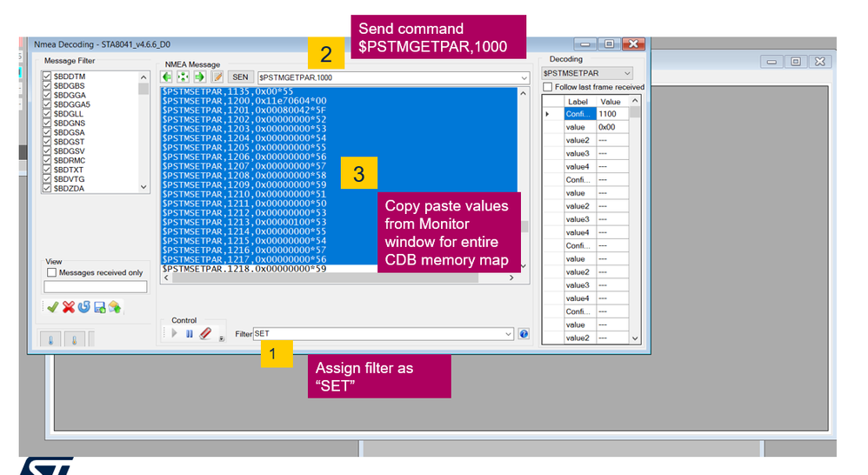Click the red X deselect-all filters icon
The width and height of the screenshot is (868, 475).
pos(69,307)
